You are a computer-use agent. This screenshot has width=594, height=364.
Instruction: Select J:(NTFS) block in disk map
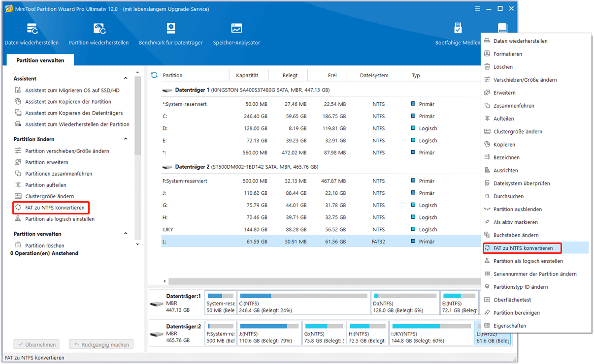269,333
